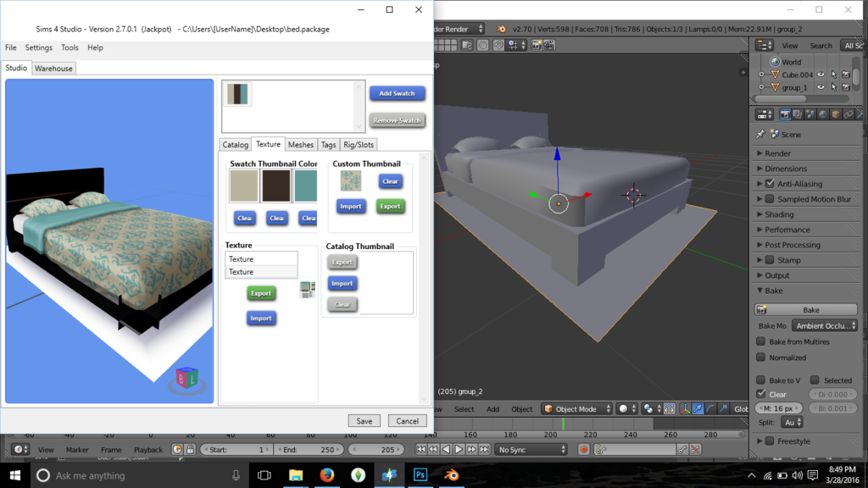
Task: Click the Add Swatch button
Action: click(397, 93)
